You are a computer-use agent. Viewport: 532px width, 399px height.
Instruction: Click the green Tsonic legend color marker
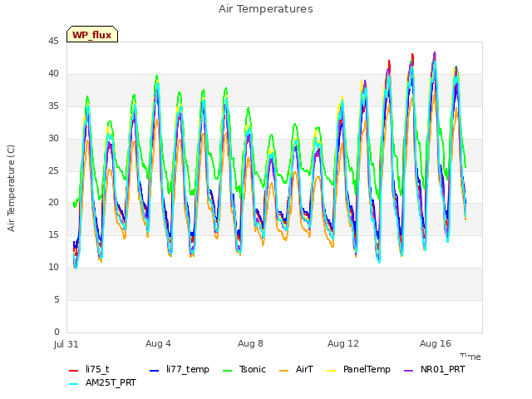point(227,371)
